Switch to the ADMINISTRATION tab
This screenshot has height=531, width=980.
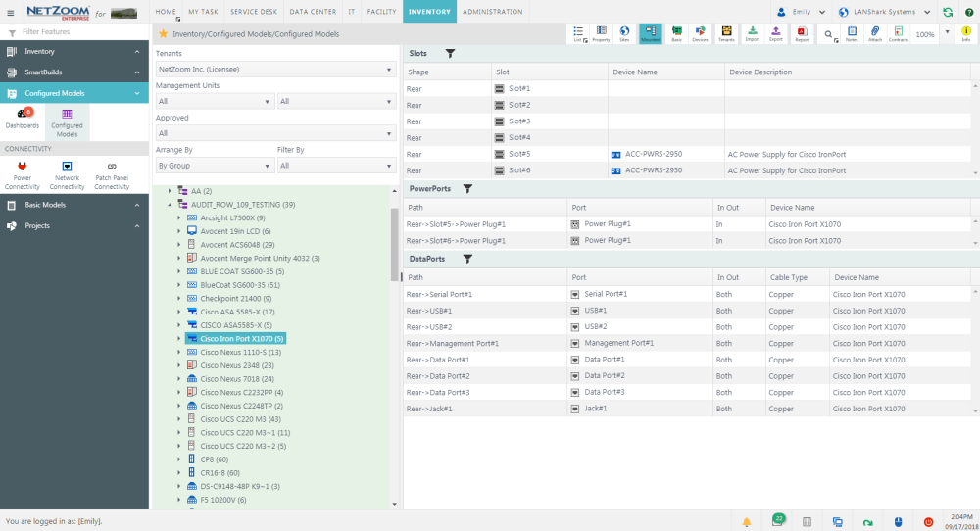[493, 11]
